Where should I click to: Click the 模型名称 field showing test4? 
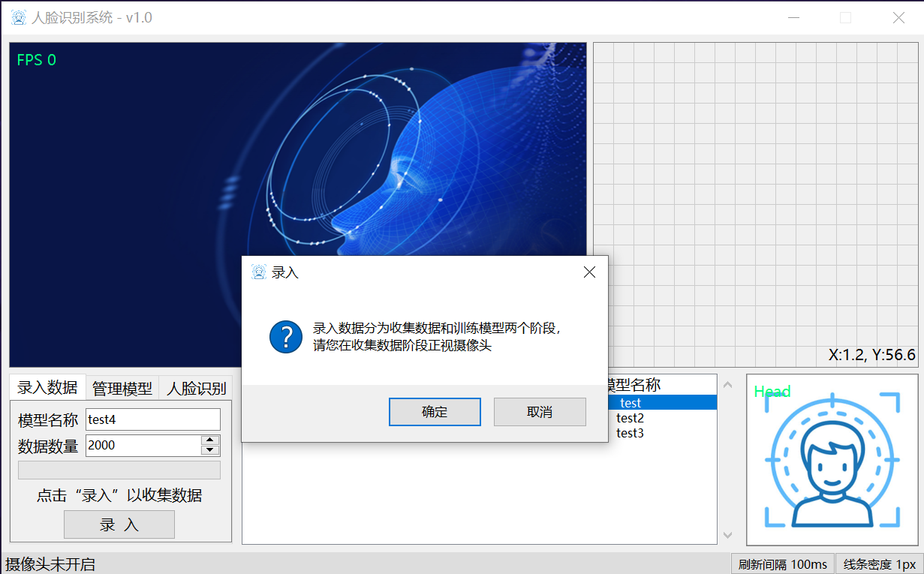152,419
